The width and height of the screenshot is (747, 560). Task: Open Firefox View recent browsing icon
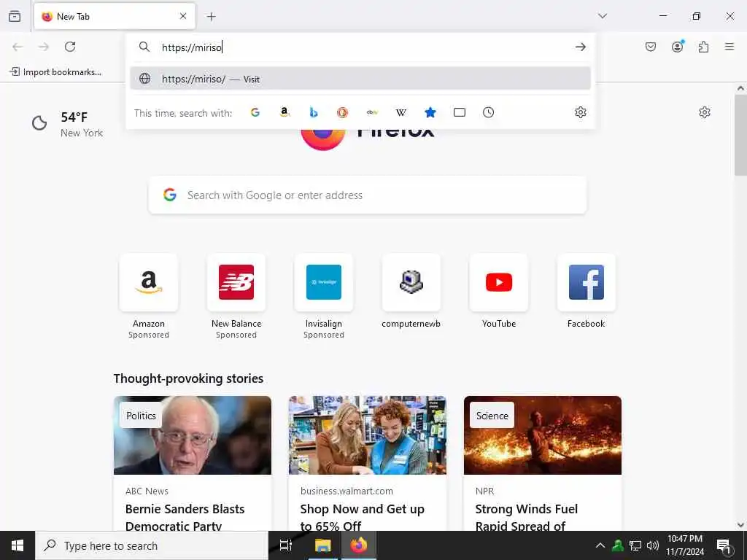coord(15,16)
